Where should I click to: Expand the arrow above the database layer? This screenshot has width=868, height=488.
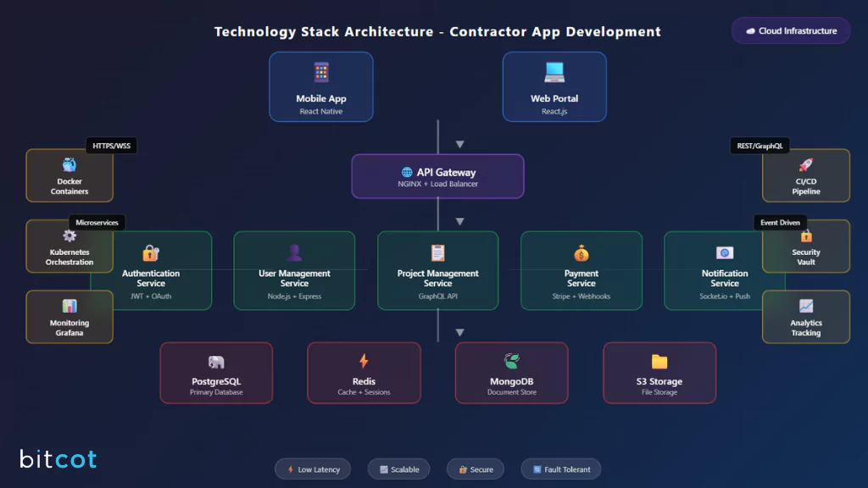(459, 332)
